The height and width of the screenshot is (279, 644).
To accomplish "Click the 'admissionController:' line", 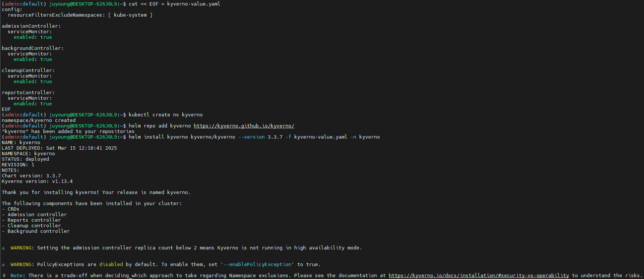I will 31,26.
